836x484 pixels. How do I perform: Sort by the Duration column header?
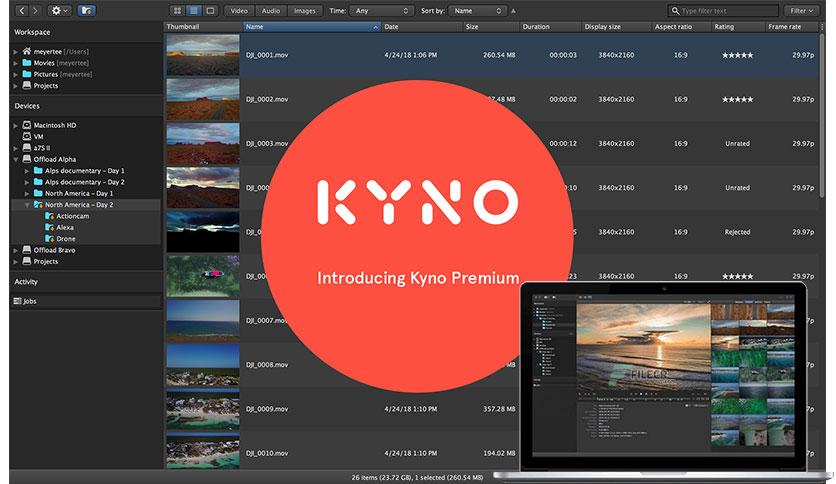click(550, 27)
